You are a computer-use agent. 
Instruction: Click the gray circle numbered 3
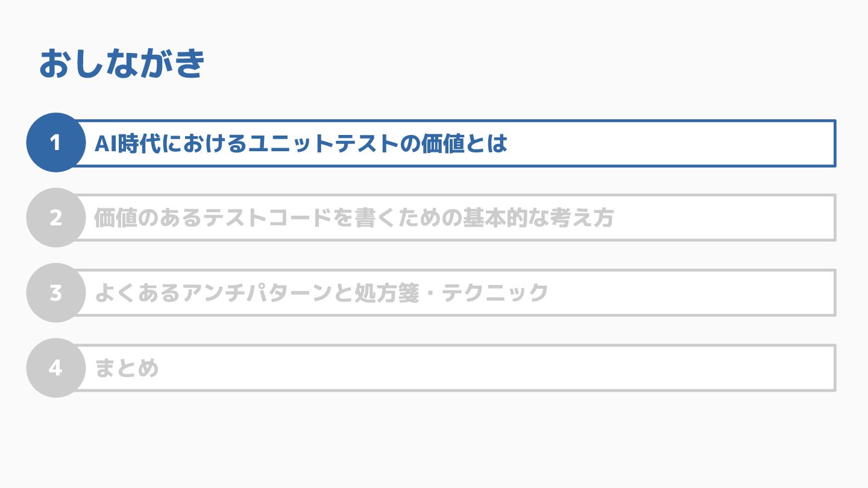pos(55,293)
